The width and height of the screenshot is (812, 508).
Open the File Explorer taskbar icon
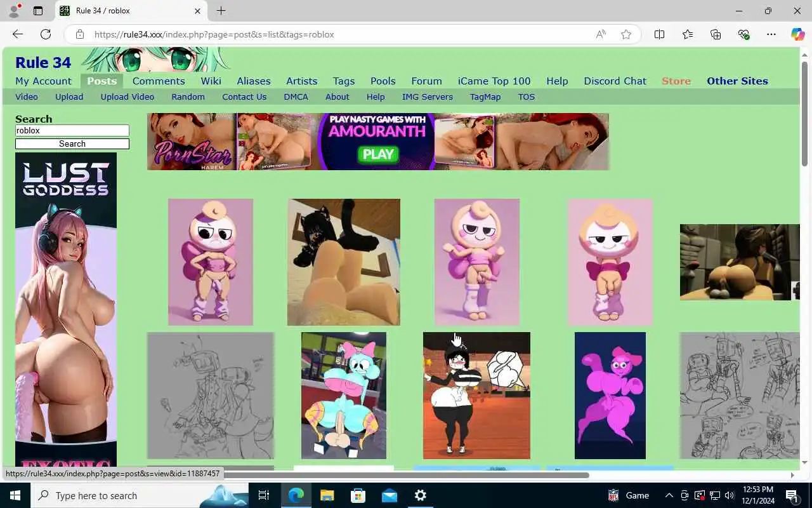coord(327,495)
